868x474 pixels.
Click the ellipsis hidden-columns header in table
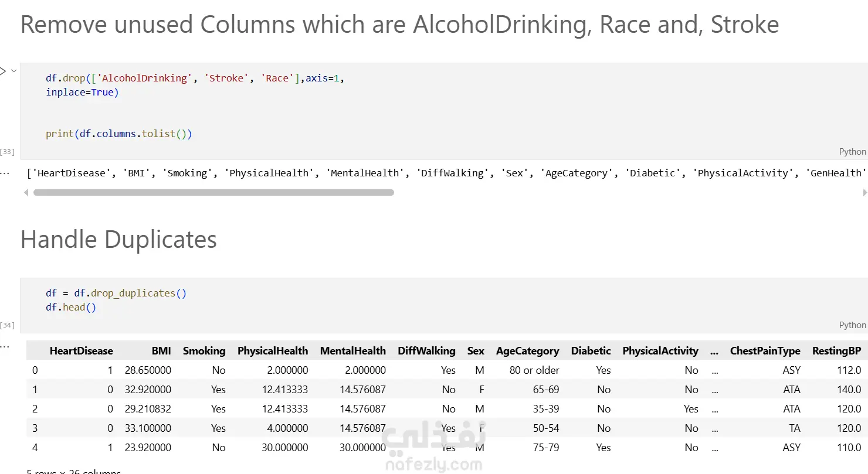click(714, 351)
